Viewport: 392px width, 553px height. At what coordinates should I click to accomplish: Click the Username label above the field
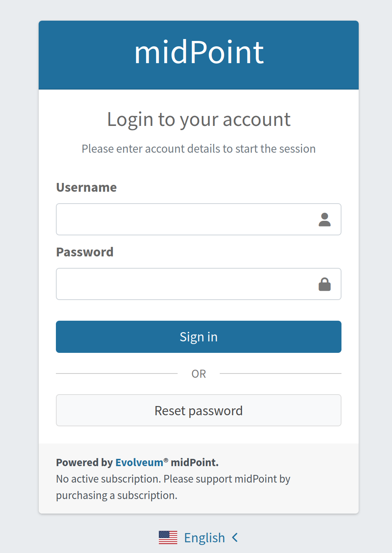click(86, 187)
